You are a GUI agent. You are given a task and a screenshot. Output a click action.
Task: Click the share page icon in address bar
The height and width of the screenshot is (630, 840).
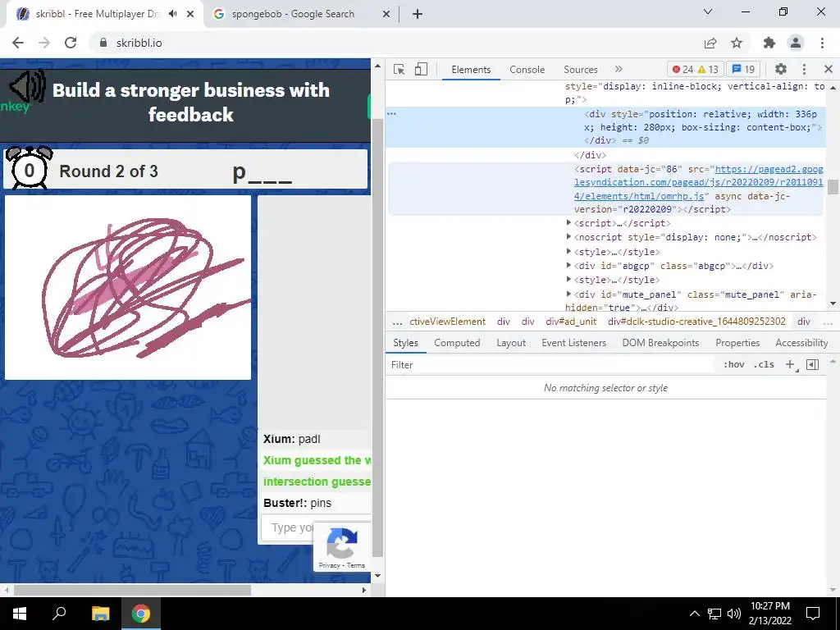click(710, 43)
